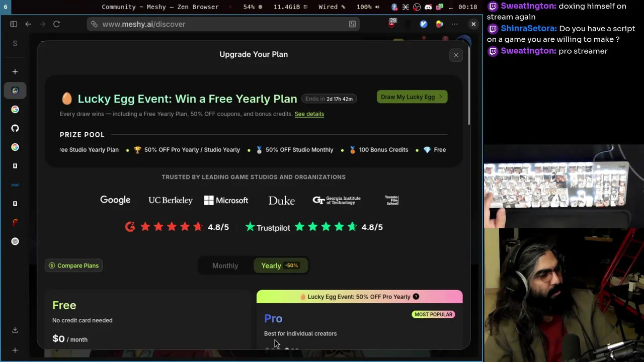Open the multicolor circle extension icon
The width and height of the screenshot is (644, 362).
coord(439,24)
